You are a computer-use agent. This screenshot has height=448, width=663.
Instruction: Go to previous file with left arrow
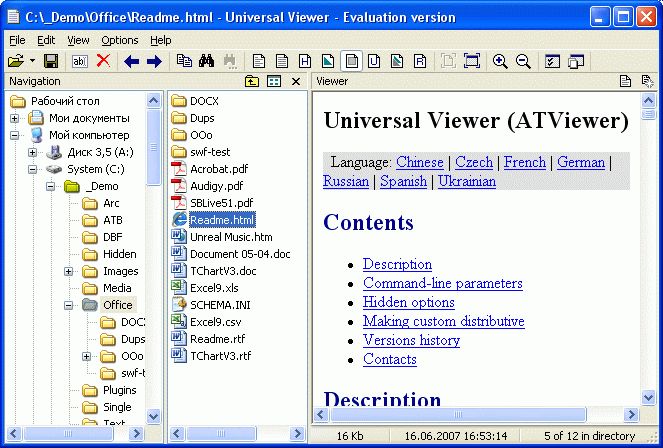pyautogui.click(x=131, y=62)
